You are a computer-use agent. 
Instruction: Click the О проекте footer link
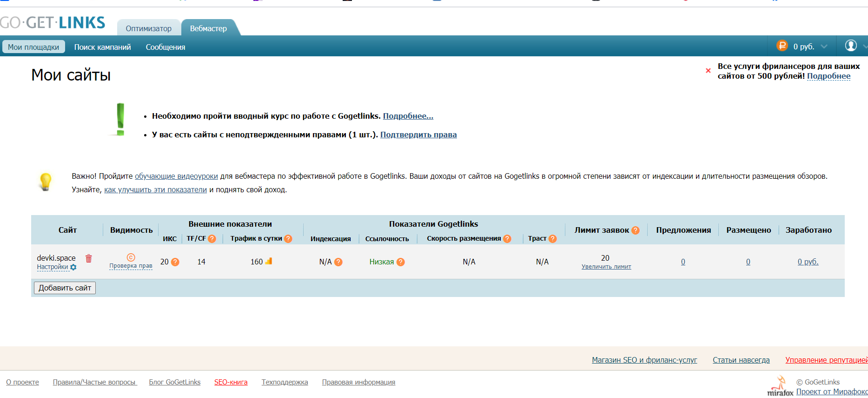click(22, 382)
